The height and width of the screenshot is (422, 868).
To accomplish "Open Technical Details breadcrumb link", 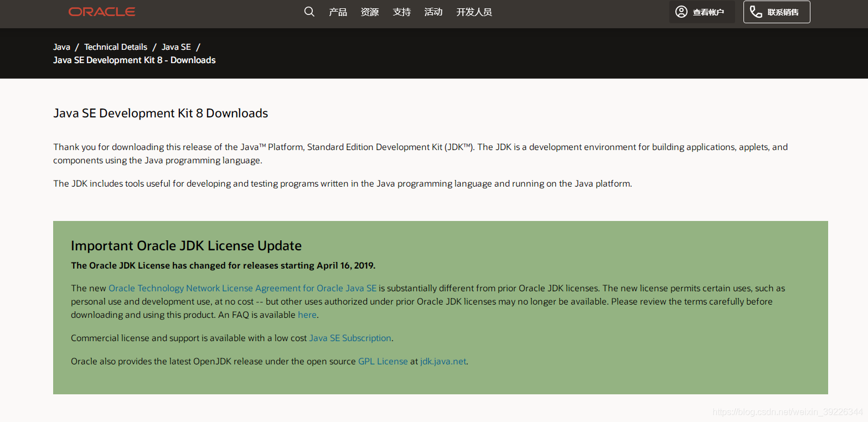I will 116,47.
